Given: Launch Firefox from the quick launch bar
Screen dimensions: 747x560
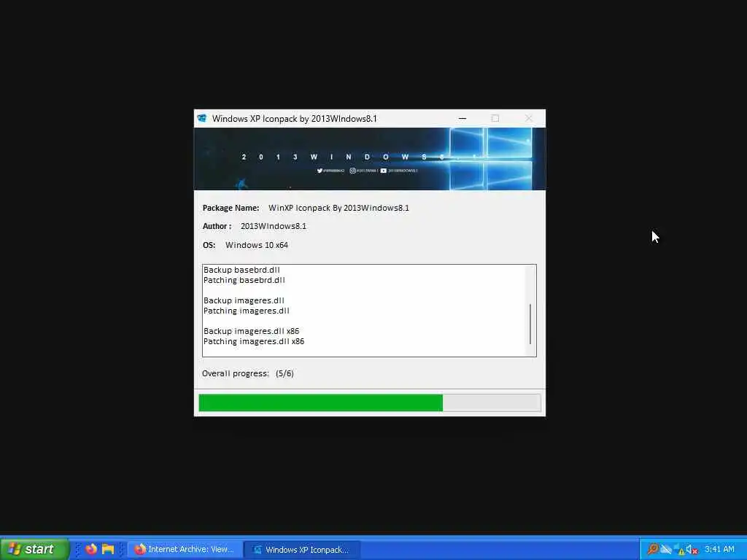Looking at the screenshot, I should click(x=91, y=549).
